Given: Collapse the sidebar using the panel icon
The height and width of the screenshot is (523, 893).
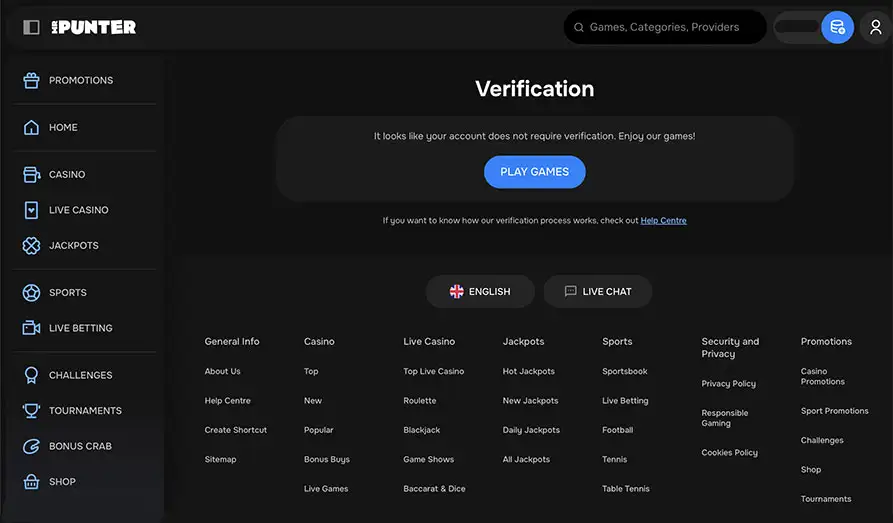Looking at the screenshot, I should tap(31, 27).
